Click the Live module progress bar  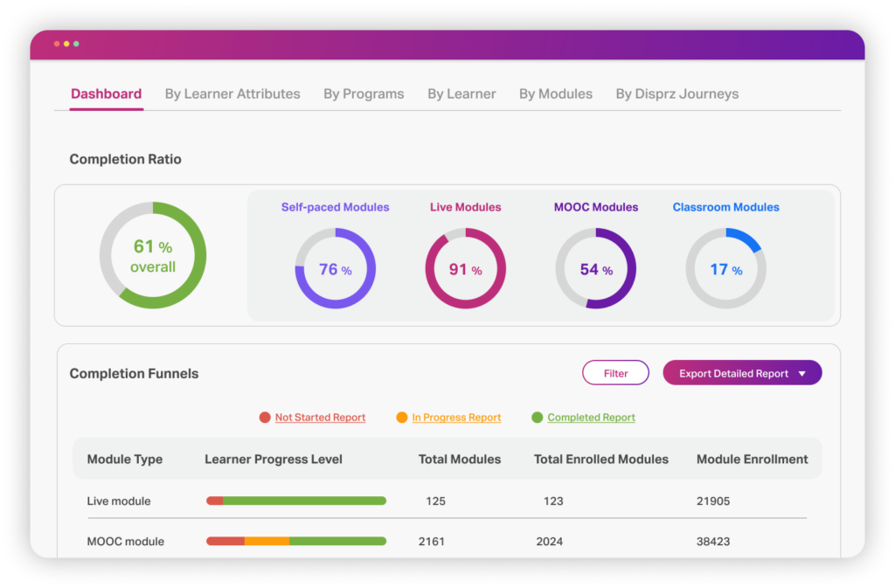(295, 501)
